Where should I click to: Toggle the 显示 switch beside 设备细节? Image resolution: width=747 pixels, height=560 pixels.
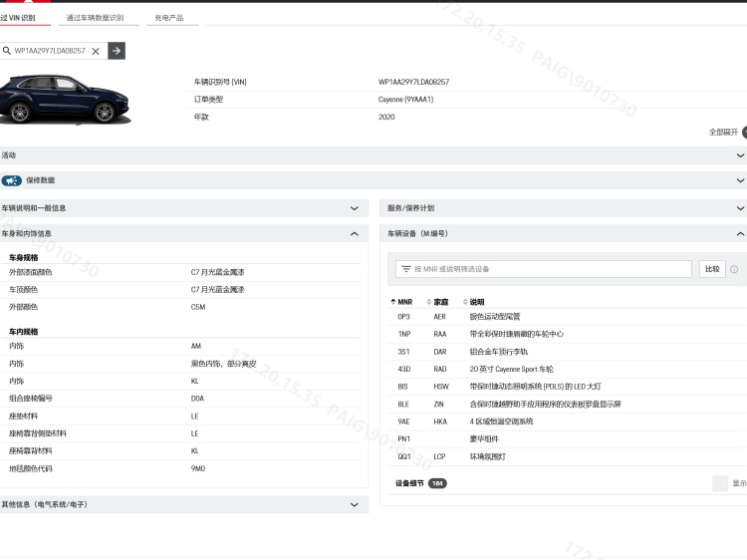click(720, 483)
